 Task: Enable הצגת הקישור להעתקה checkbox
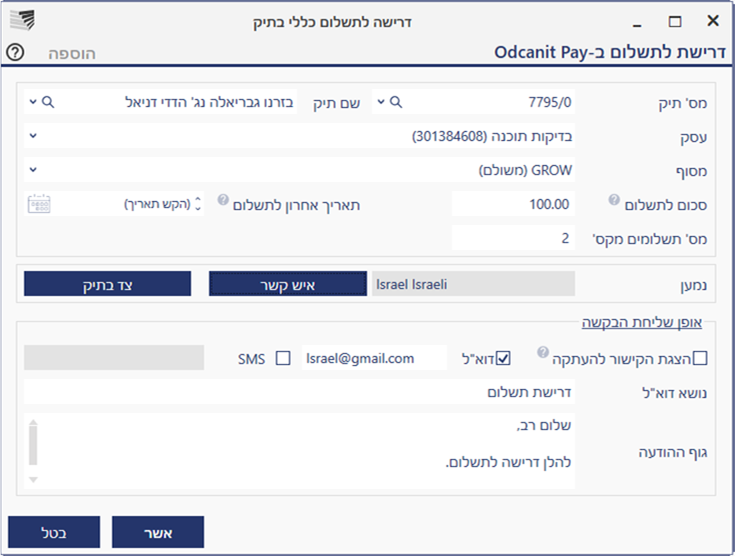[700, 358]
